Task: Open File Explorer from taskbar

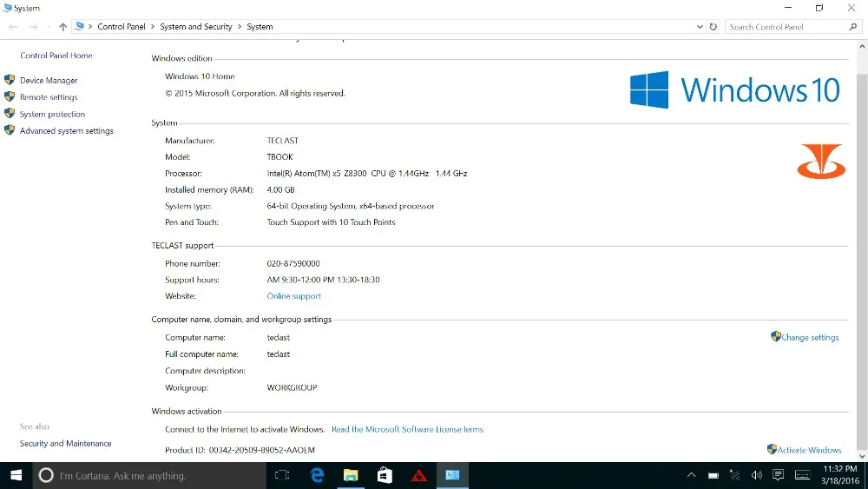Action: 351,475
